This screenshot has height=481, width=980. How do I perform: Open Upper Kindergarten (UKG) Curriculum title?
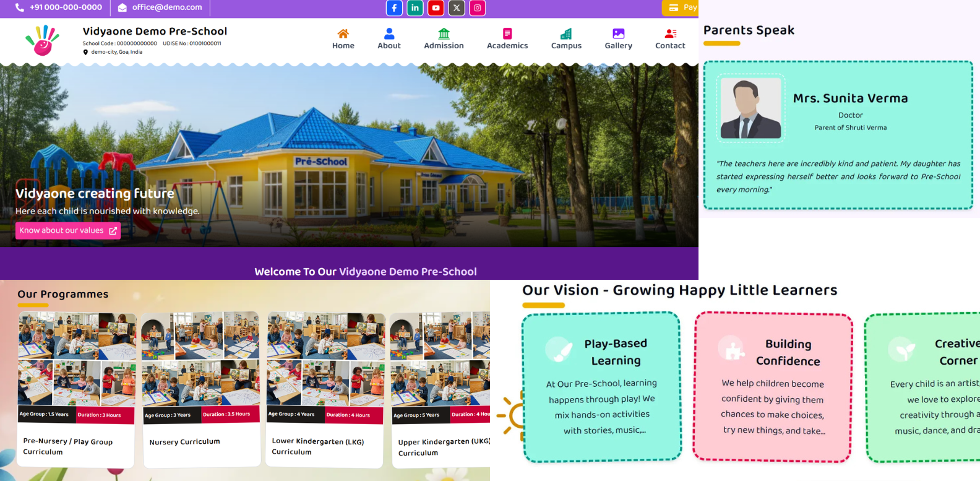tap(444, 447)
